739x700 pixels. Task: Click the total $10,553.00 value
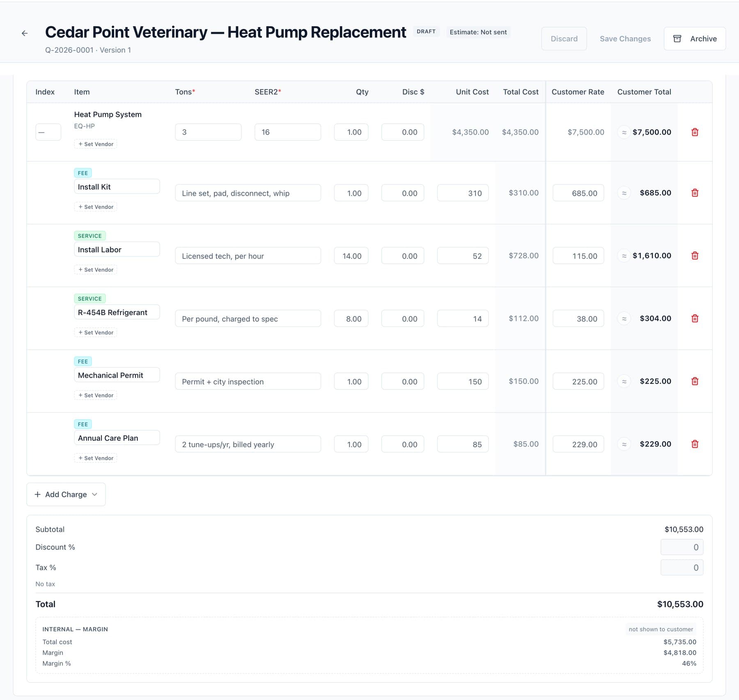point(680,604)
